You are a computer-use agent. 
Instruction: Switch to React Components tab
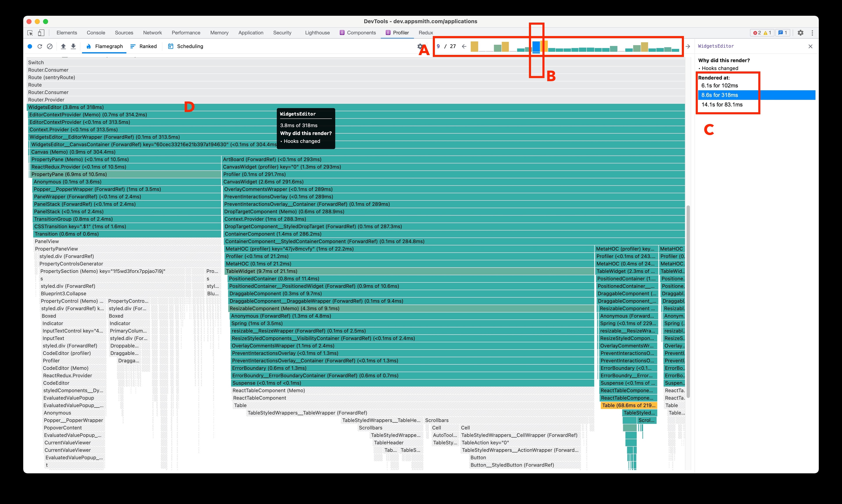[357, 33]
